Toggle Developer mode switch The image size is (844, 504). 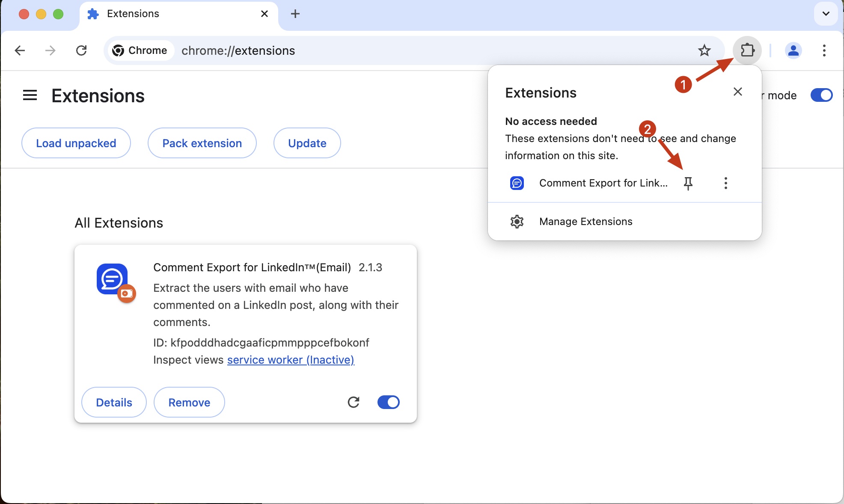coord(821,95)
